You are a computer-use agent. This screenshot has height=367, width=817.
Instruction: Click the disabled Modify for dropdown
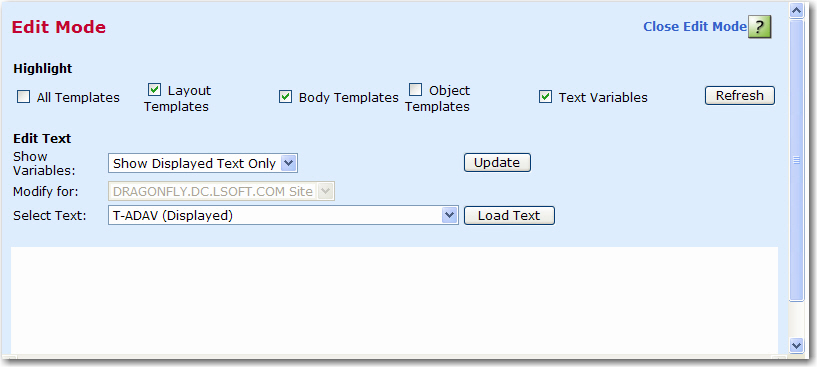221,191
